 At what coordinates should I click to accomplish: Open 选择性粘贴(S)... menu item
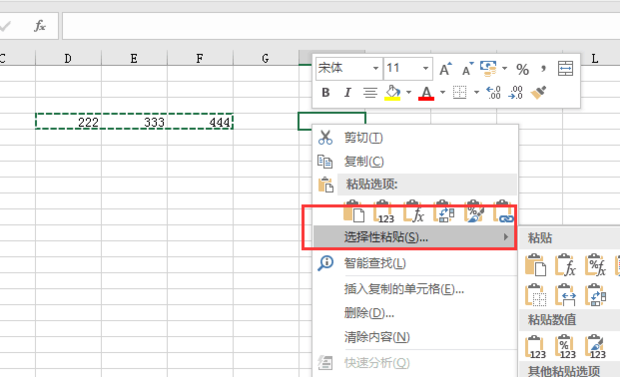(x=415, y=237)
